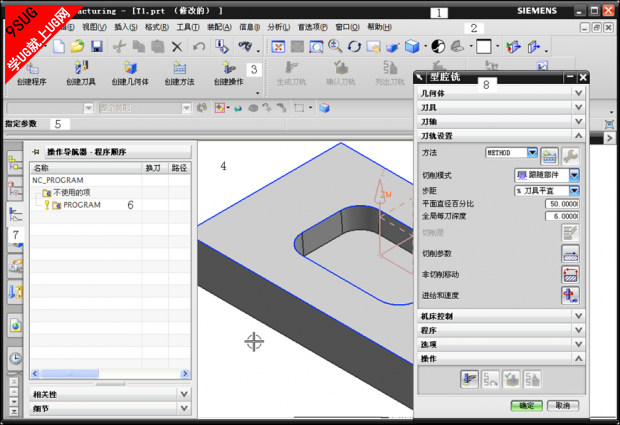The width and height of the screenshot is (620, 425).
Task: Open the web browser icon in left sidebar
Action: click(x=15, y=326)
